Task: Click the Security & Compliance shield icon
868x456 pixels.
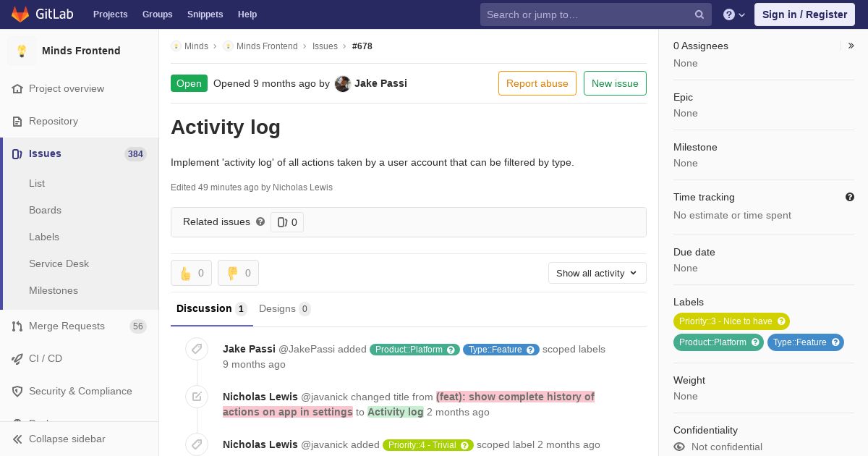Action: tap(17, 392)
